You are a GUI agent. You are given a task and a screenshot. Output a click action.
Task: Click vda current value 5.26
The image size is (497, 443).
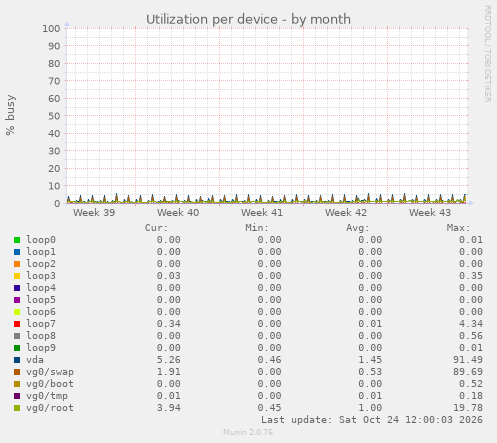[x=169, y=360]
